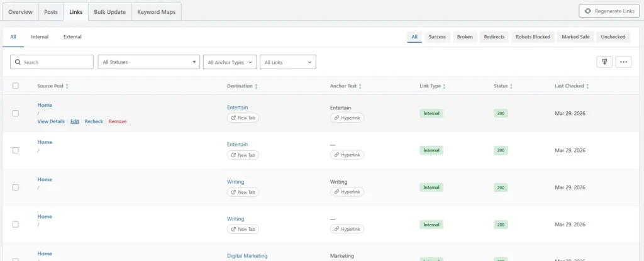The height and width of the screenshot is (261, 644).
Task: Sort by Destination column arrows
Action: point(256,86)
